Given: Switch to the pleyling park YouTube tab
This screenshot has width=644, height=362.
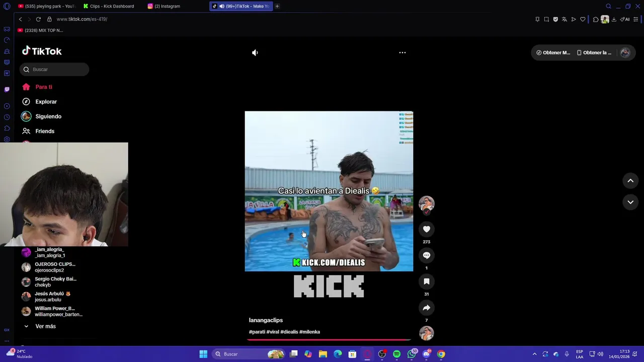Looking at the screenshot, I should [46, 6].
